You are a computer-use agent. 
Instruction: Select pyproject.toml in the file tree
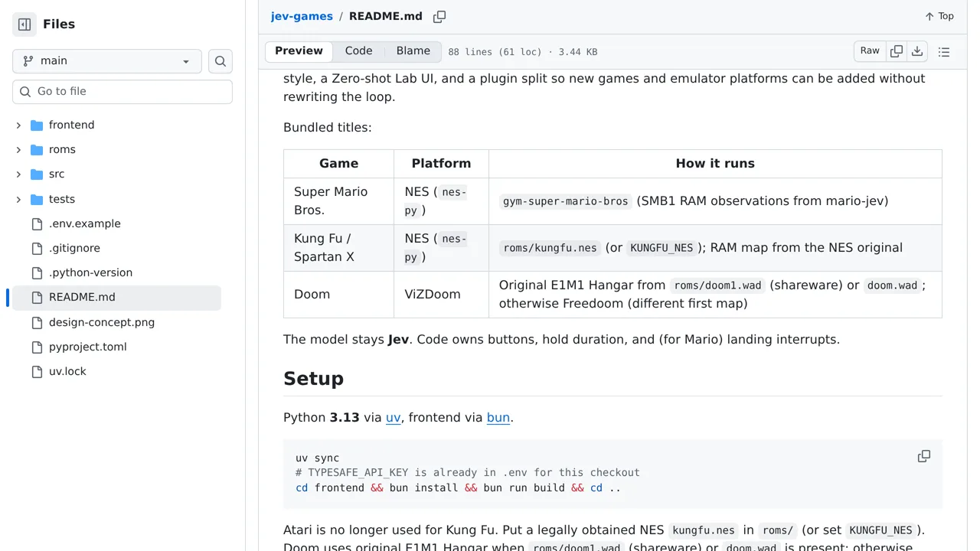point(88,347)
